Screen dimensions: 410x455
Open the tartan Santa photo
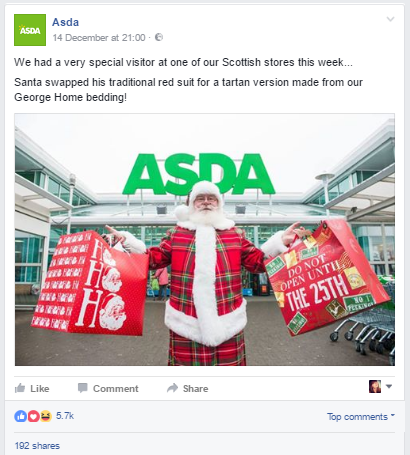(x=205, y=240)
